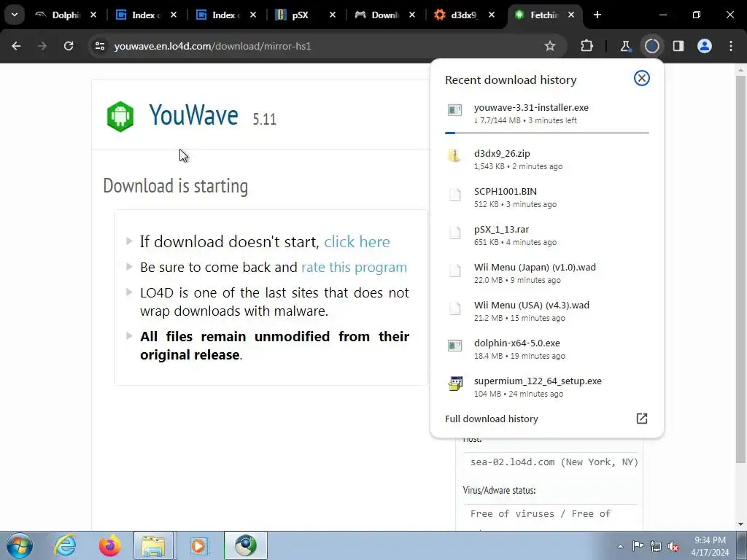Switch to the second Index tab
The image size is (747, 560).
[226, 15]
